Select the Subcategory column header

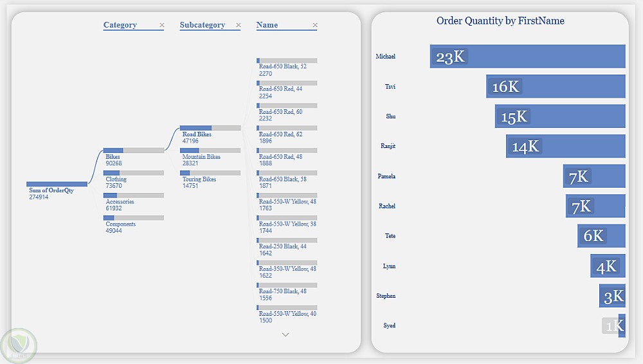tap(203, 25)
